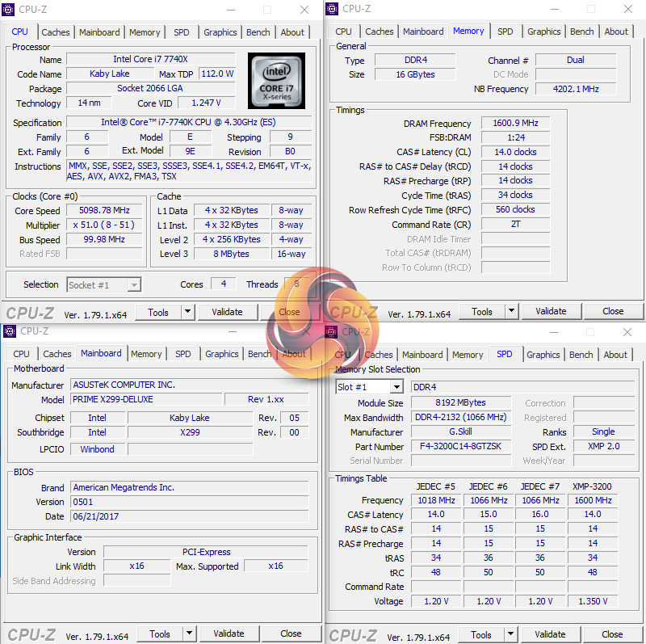Click Tools button in SPD window
The image size is (646, 644).
point(480,634)
